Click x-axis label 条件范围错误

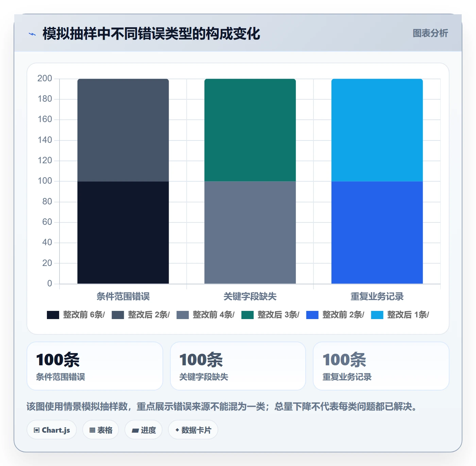[123, 297]
